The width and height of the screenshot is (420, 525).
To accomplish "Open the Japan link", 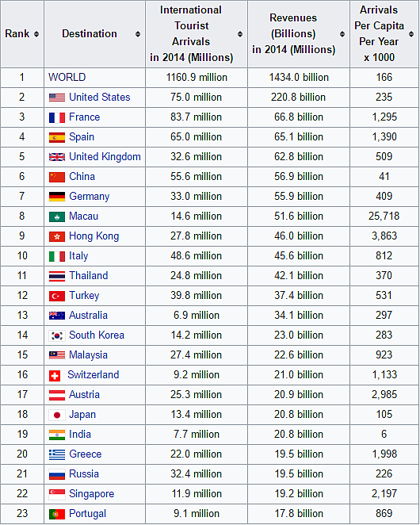I will (x=82, y=415).
